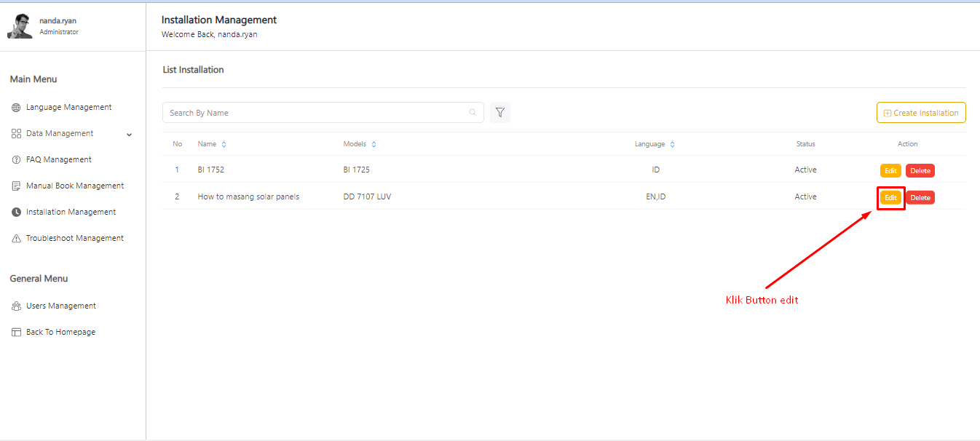This screenshot has height=441, width=980.
Task: Click the search magnifier icon
Action: [x=473, y=113]
